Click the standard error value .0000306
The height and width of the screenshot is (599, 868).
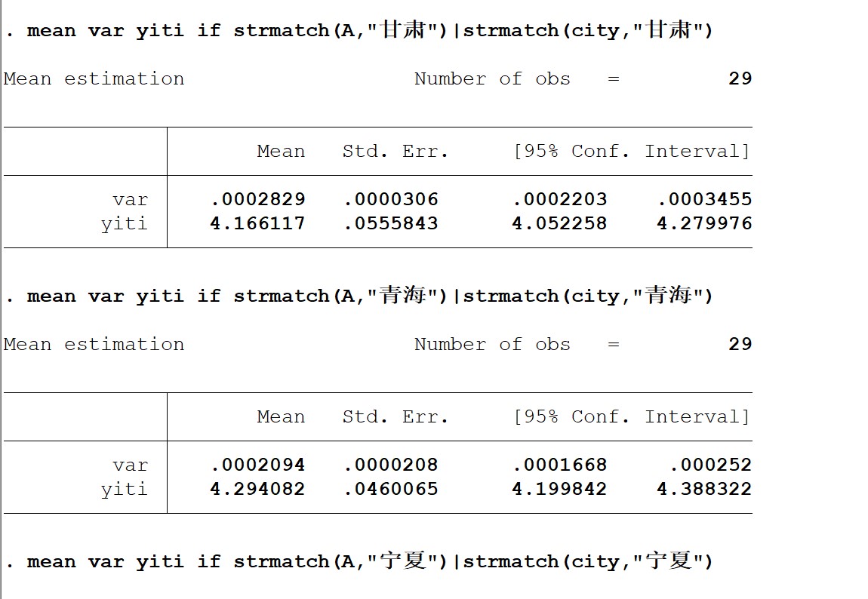pyautogui.click(x=390, y=200)
